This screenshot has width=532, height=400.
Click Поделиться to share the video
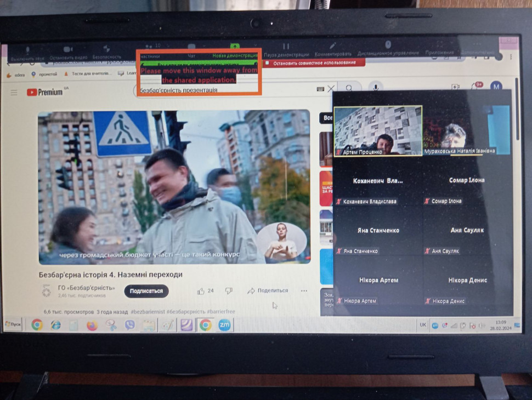click(x=268, y=290)
